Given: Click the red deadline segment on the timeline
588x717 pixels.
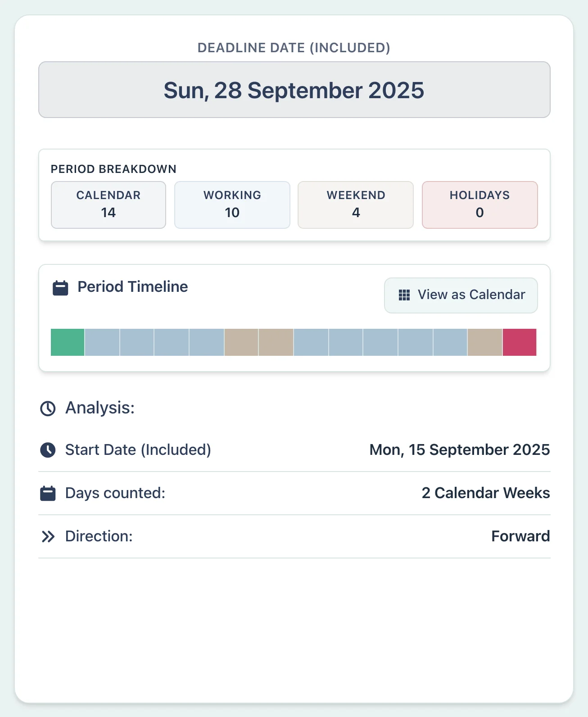Looking at the screenshot, I should coord(519,342).
